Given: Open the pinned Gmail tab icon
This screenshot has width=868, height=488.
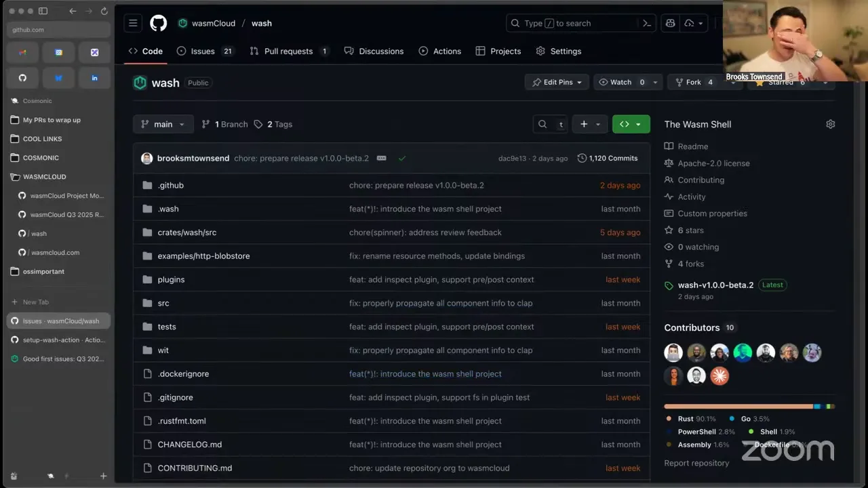Looking at the screenshot, I should point(22,52).
